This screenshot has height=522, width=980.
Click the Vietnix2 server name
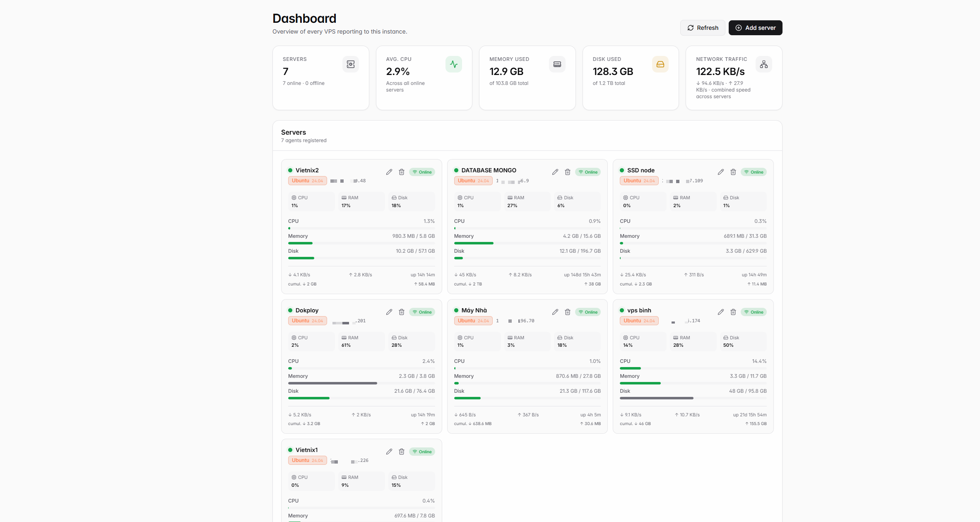click(x=307, y=170)
